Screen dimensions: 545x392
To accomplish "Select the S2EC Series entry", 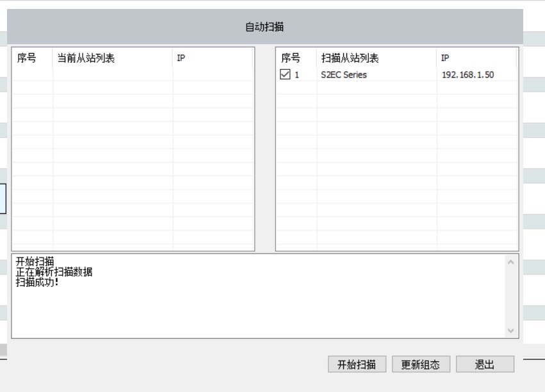I will click(344, 75).
